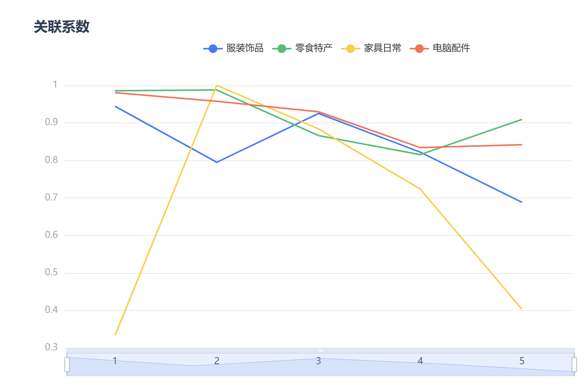Click the blue line's dip near 0.8
The height and width of the screenshot is (385, 588).
click(217, 162)
